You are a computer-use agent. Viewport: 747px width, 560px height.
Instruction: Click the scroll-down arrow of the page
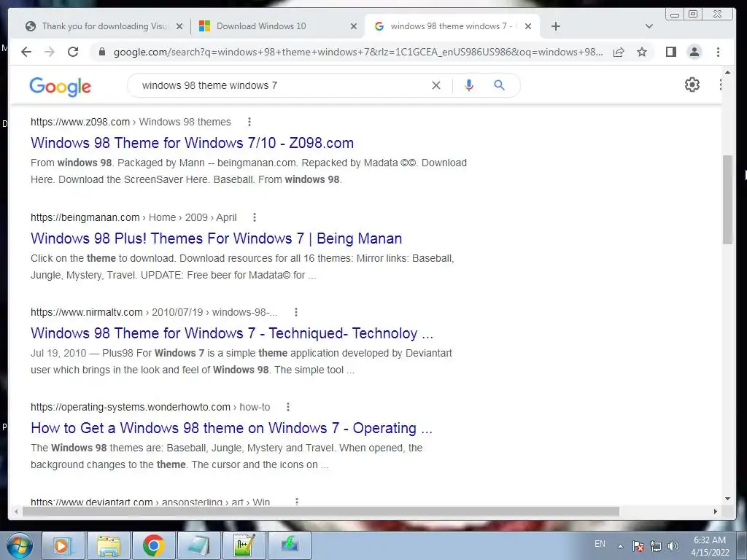(727, 499)
